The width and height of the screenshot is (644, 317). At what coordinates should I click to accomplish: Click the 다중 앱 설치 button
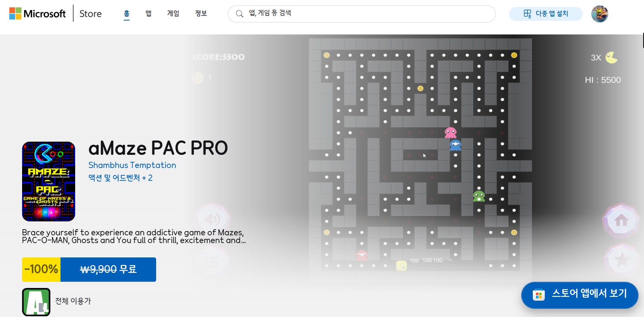pyautogui.click(x=546, y=14)
